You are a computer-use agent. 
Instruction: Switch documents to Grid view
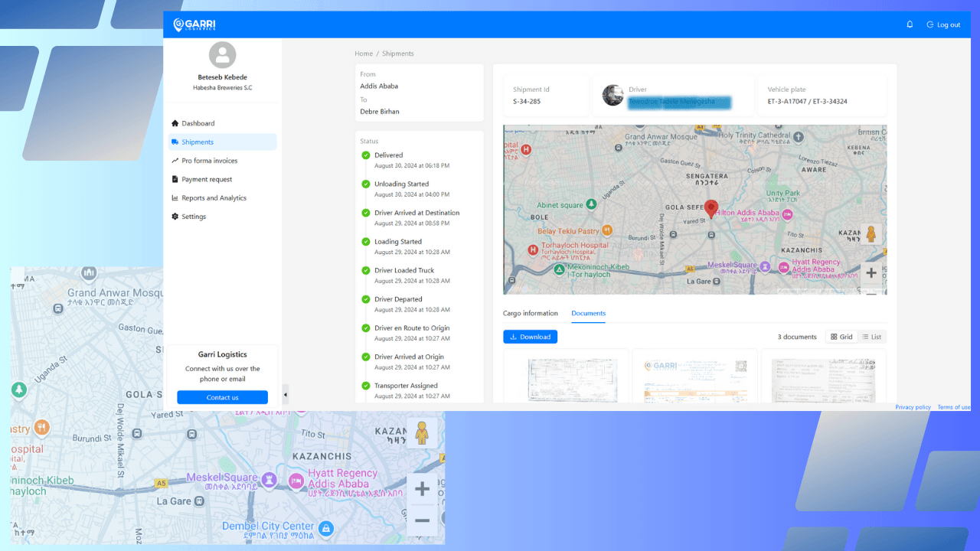click(x=841, y=337)
